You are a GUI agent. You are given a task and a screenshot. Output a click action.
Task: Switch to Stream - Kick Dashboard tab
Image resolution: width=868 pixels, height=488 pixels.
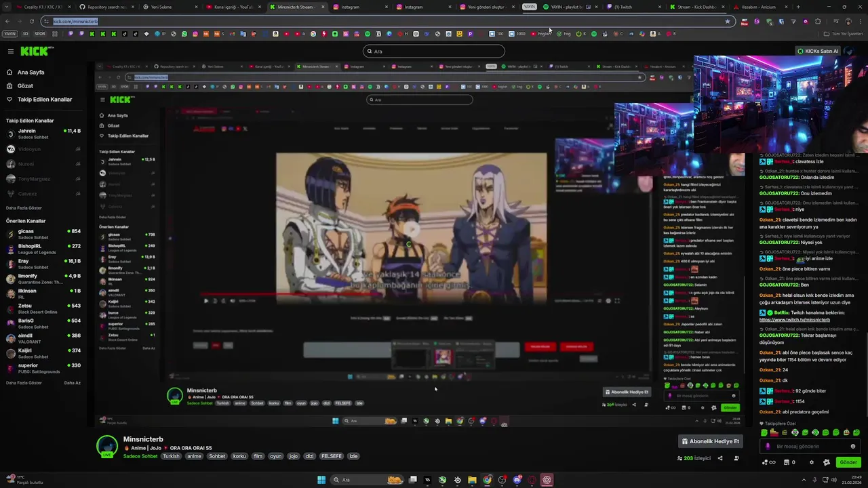[696, 7]
